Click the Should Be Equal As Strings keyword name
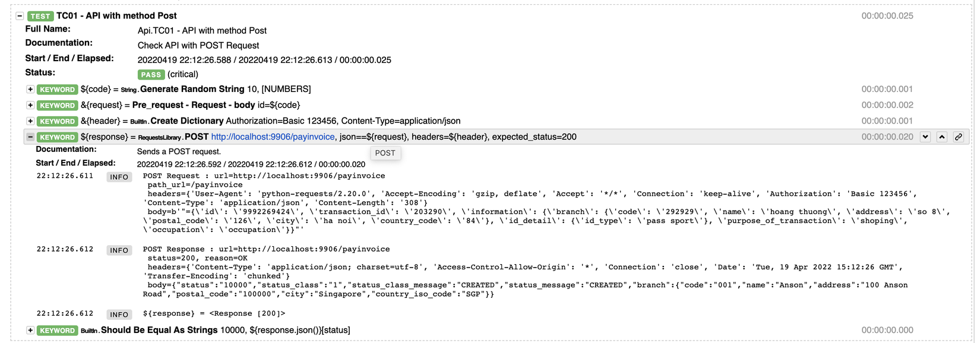 coord(159,330)
